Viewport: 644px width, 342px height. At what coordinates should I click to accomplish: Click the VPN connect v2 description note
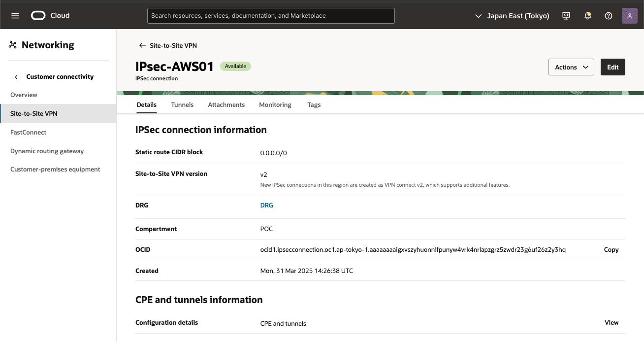click(385, 185)
